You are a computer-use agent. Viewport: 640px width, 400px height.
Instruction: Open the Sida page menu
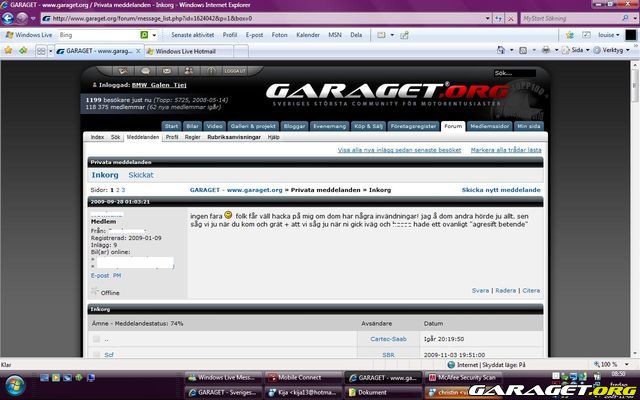[x=576, y=50]
